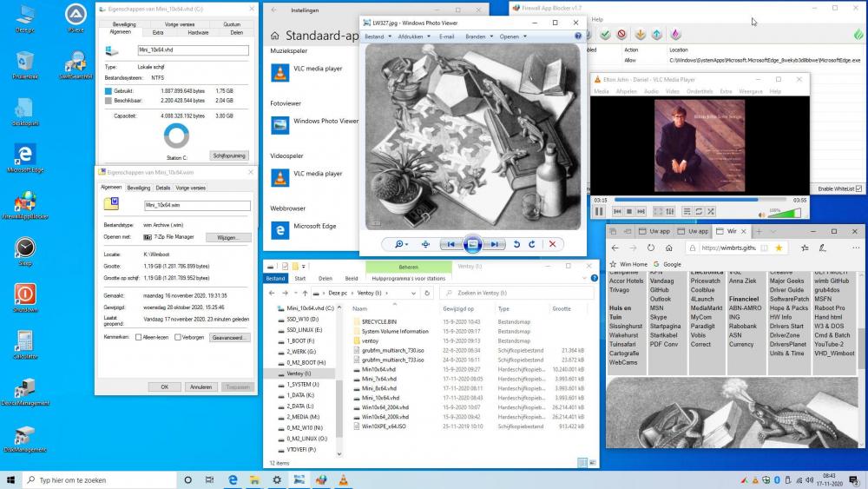This screenshot has width=868, height=489.
Task: Click the Wijzigen... button
Action: (227, 237)
